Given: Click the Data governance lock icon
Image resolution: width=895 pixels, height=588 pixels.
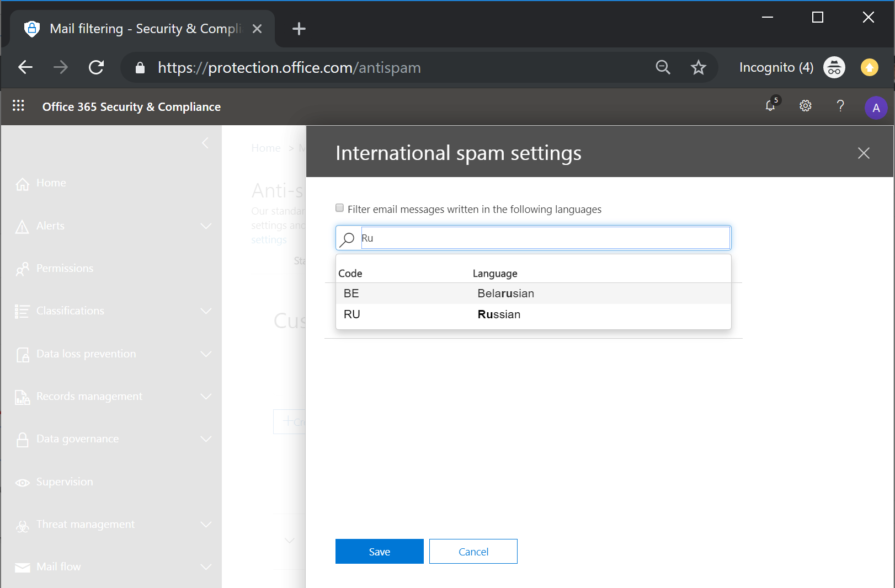Looking at the screenshot, I should coord(22,440).
